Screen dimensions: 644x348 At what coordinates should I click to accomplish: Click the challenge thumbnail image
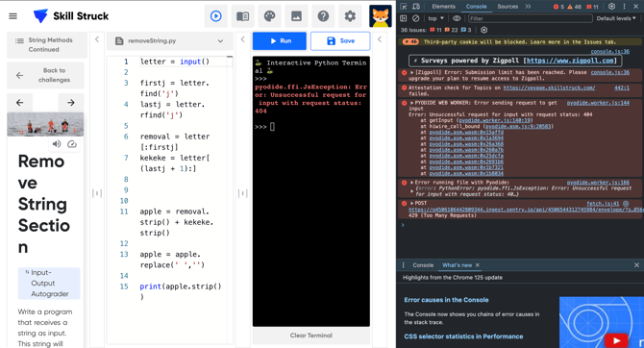(45, 124)
